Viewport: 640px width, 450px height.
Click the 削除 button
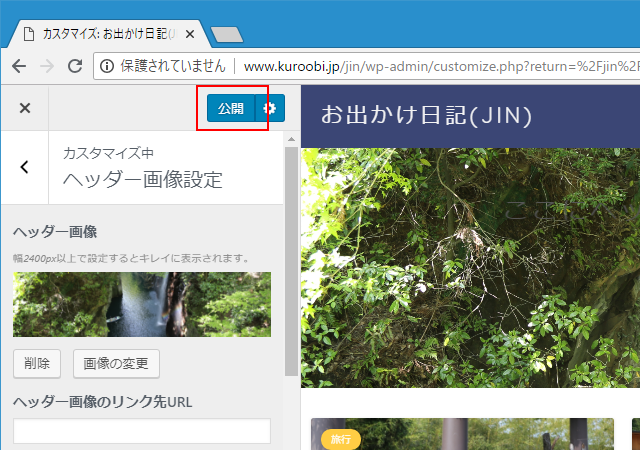coord(37,363)
